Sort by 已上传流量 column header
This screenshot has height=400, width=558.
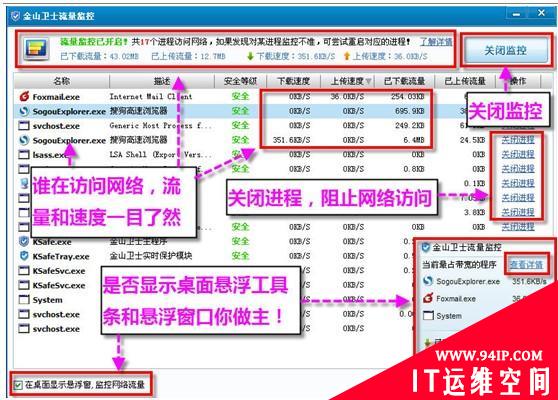[x=465, y=81]
